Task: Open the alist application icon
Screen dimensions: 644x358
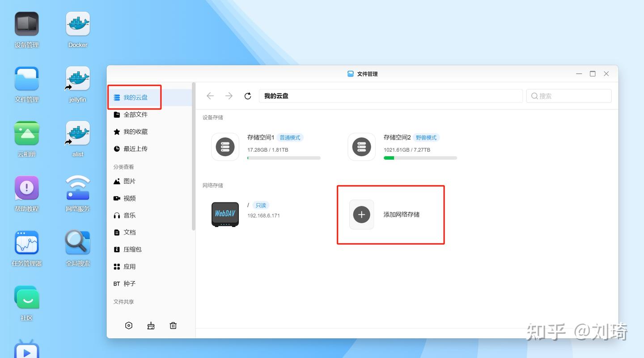Action: click(x=77, y=132)
